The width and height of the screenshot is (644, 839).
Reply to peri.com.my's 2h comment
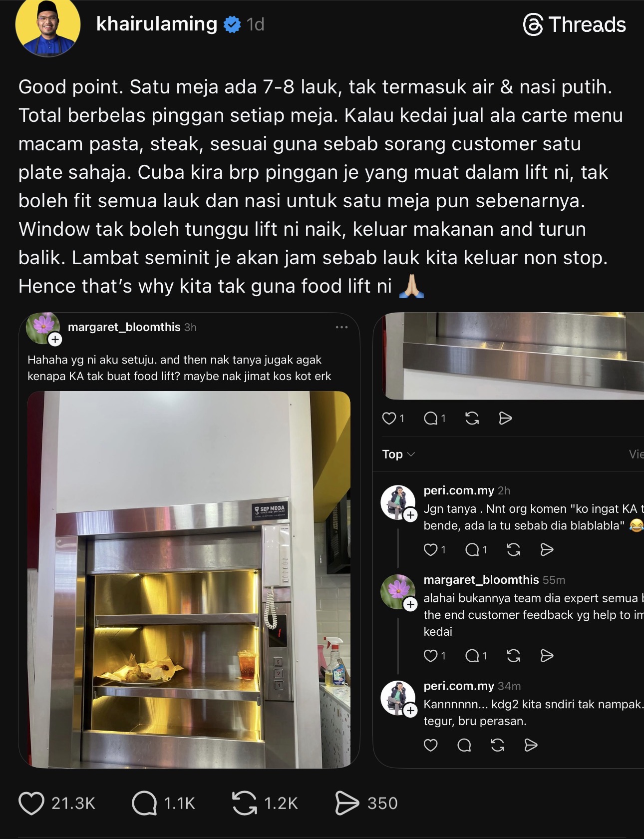click(x=472, y=550)
